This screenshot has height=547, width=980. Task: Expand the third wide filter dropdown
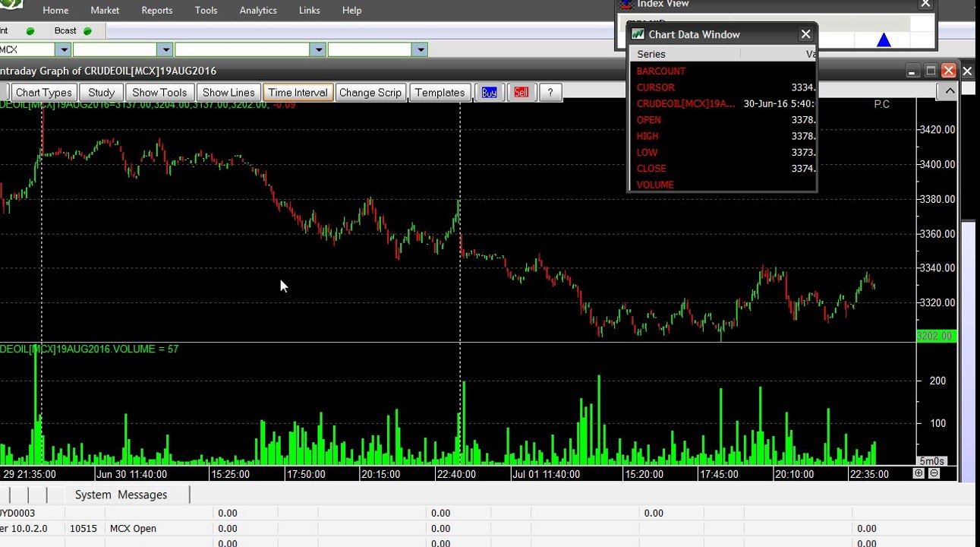point(318,49)
